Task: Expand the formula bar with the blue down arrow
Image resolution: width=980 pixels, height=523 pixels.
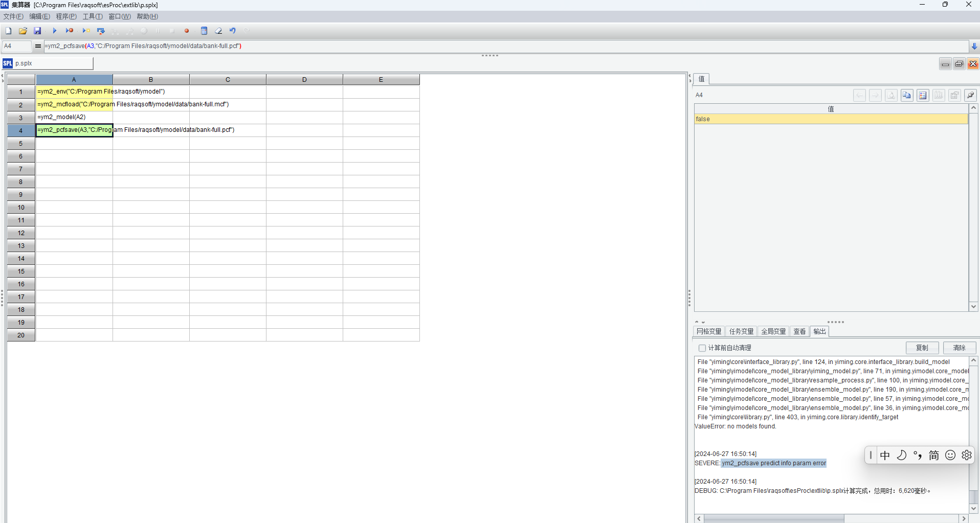Action: click(974, 47)
